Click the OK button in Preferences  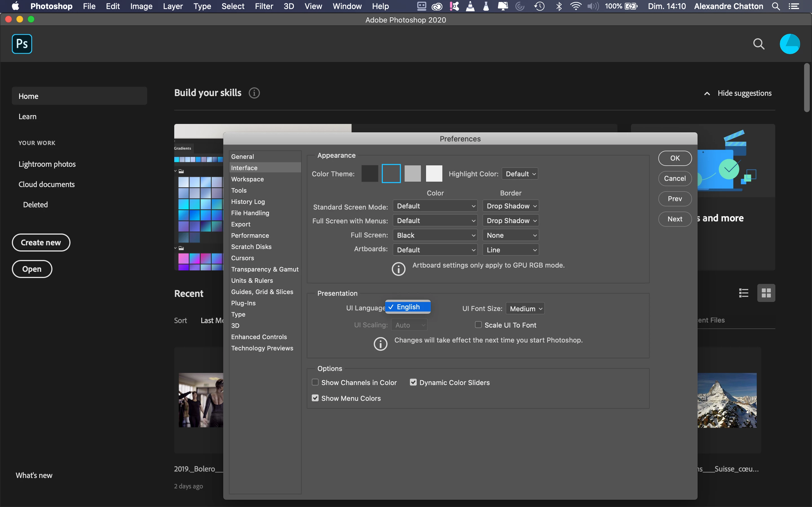(x=674, y=158)
